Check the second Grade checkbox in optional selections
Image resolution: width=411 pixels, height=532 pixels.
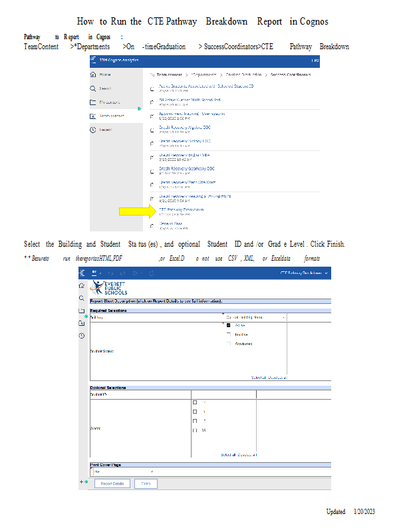(195, 412)
